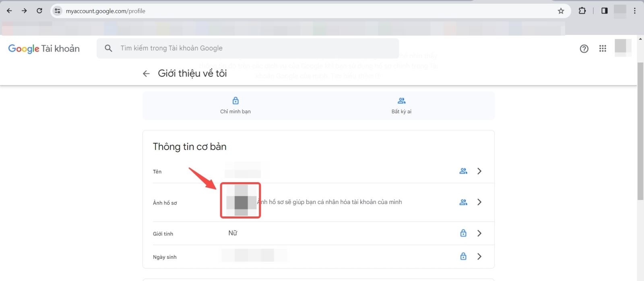Click the Google Tài khoản logo
The image size is (644, 281).
click(44, 48)
